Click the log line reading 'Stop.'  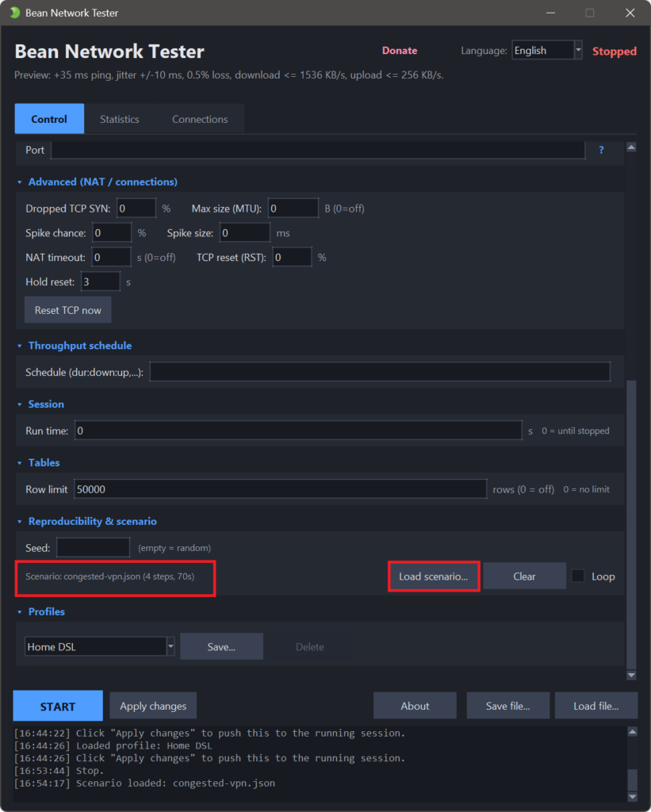pos(59,771)
